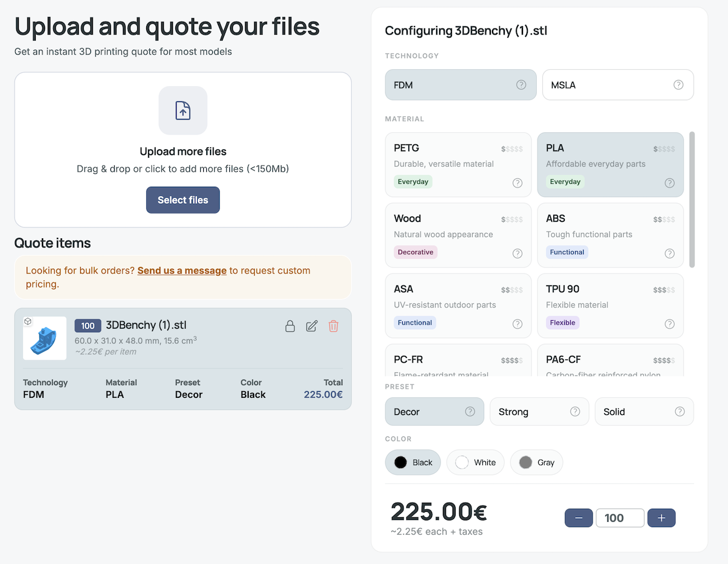
Task: Open the Send us a message link
Action: [182, 270]
